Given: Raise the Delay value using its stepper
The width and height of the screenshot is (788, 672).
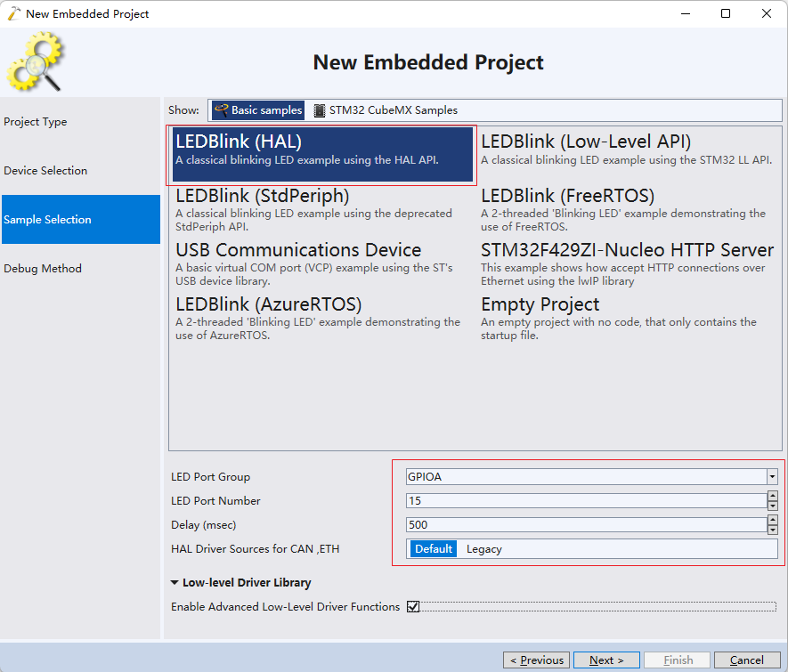Looking at the screenshot, I should (773, 521).
